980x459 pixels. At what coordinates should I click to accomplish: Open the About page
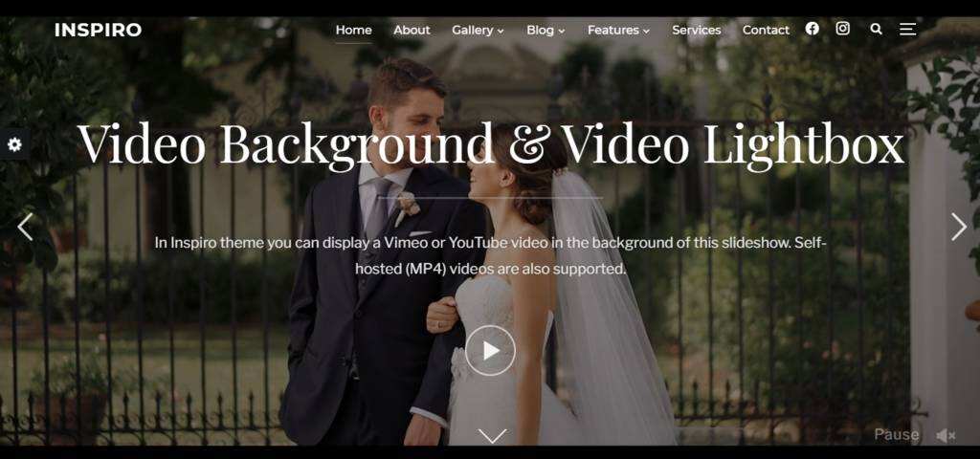(x=412, y=30)
